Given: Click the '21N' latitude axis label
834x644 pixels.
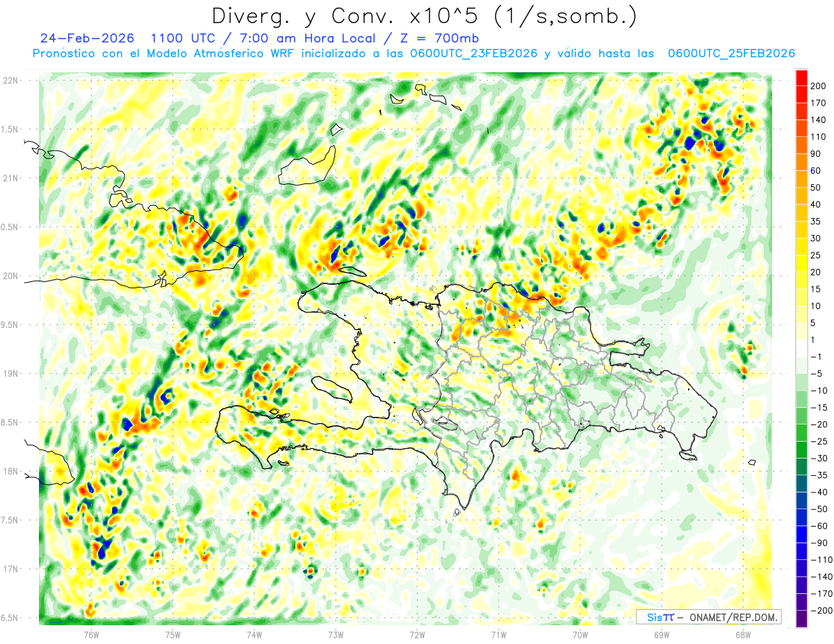Looking at the screenshot, I should click(10, 178).
